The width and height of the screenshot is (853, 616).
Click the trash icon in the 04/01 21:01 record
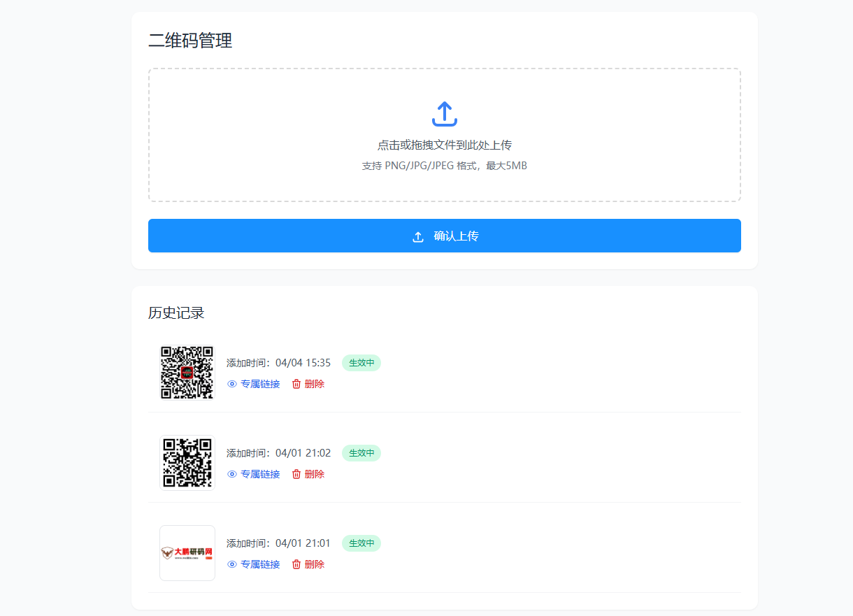296,564
